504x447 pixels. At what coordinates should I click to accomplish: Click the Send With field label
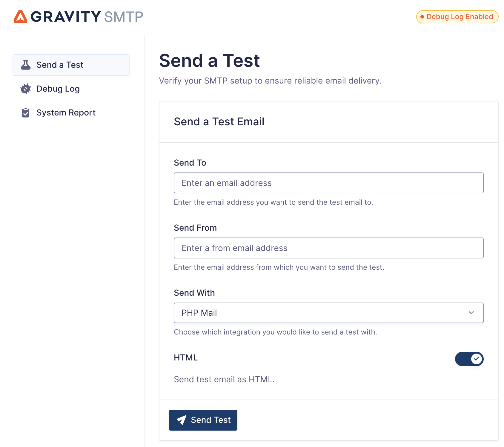(x=194, y=293)
